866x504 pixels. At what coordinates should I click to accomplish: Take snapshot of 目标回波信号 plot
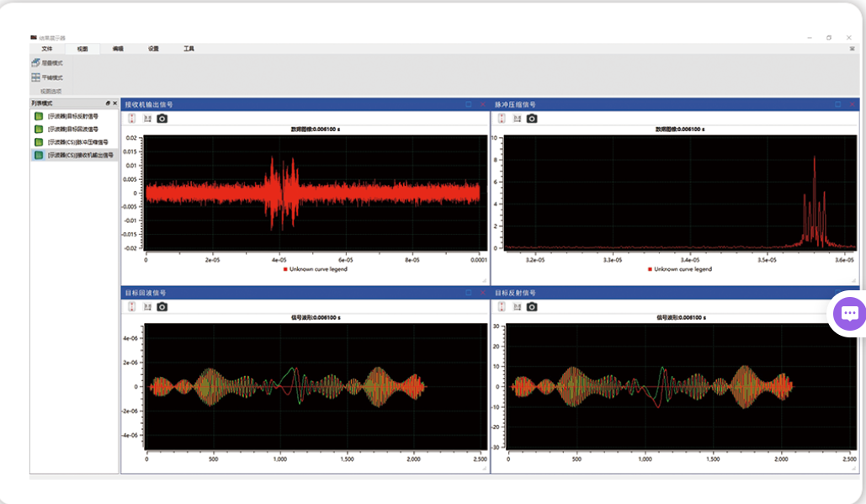pos(162,307)
